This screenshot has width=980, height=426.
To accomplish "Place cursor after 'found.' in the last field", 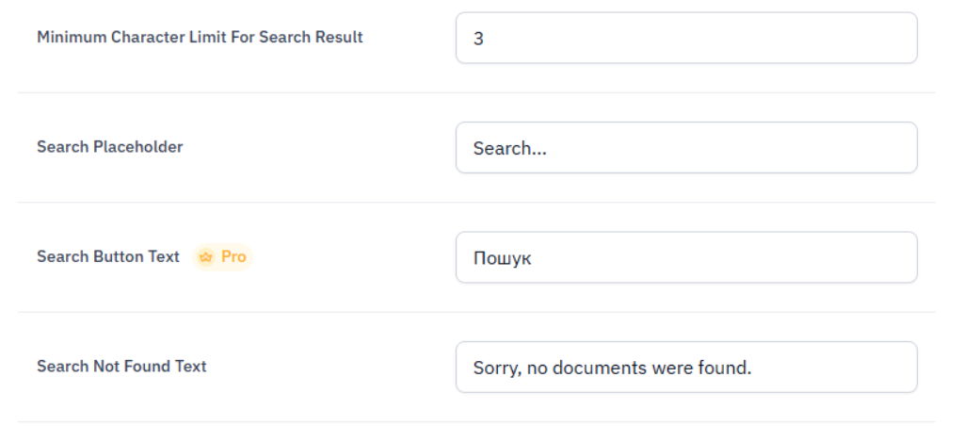I will pos(753,369).
